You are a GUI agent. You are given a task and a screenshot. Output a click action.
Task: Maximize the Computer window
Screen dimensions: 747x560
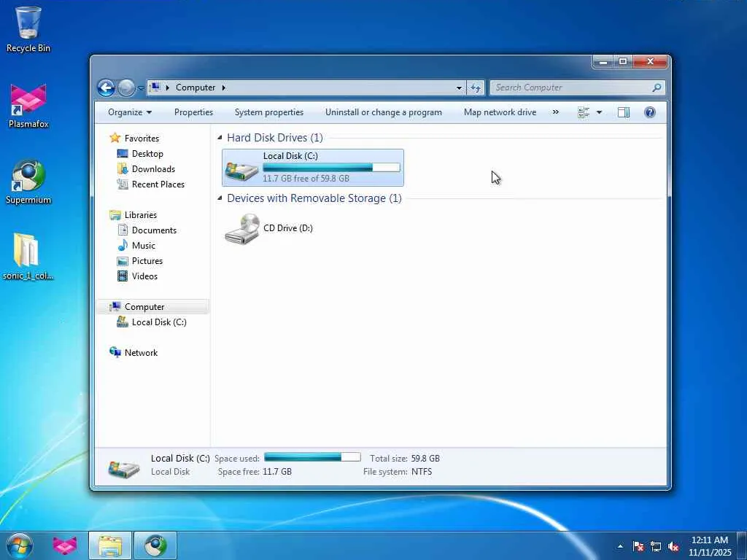(623, 61)
